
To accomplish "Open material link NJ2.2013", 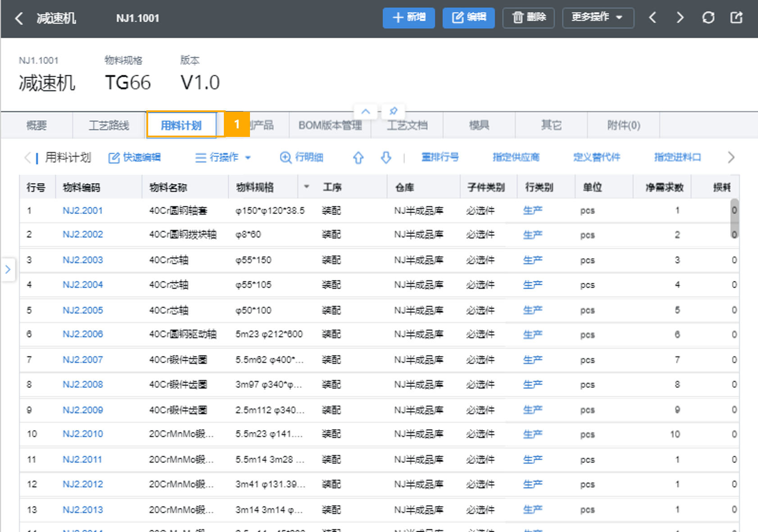I will coord(83,510).
